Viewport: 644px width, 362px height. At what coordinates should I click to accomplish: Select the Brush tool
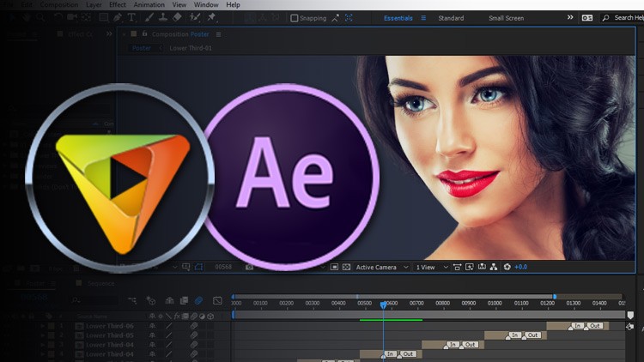pos(149,17)
